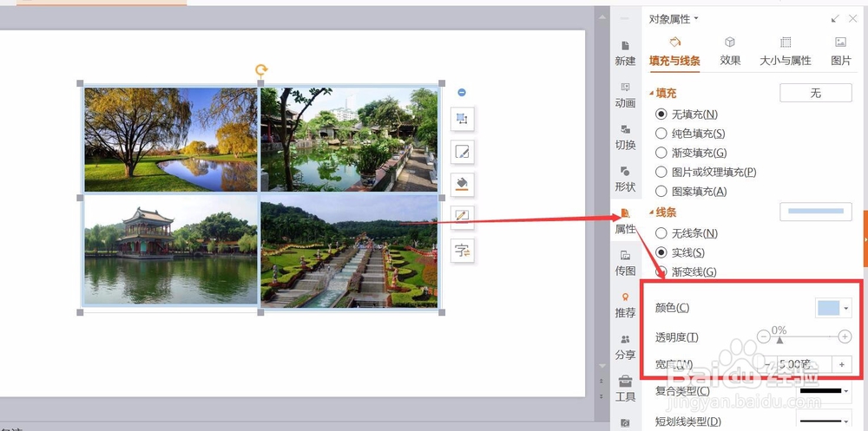The width and height of the screenshot is (868, 431).
Task: Shrink the 对象属性 pane with arrow icon
Action: (x=835, y=19)
